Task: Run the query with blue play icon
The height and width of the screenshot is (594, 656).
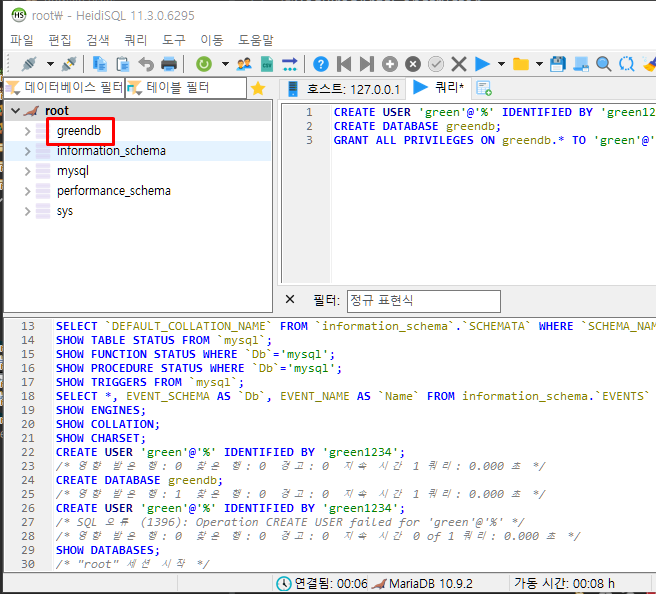Action: coord(482,64)
